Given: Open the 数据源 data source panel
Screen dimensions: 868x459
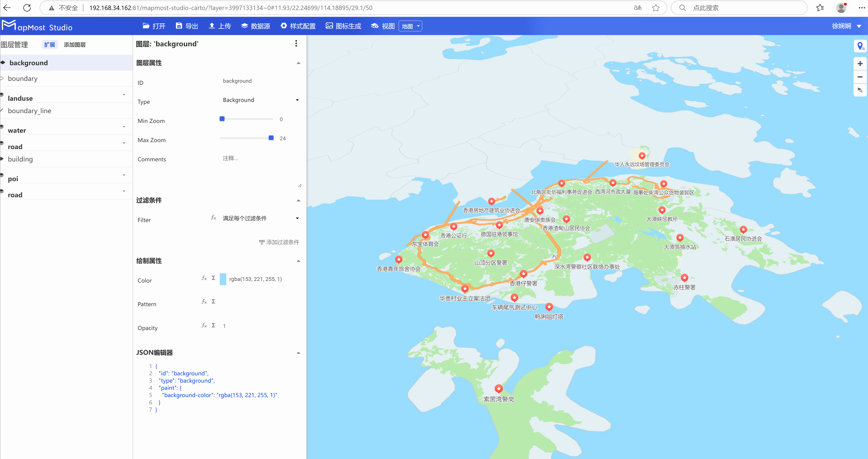Looking at the screenshot, I should point(255,26).
